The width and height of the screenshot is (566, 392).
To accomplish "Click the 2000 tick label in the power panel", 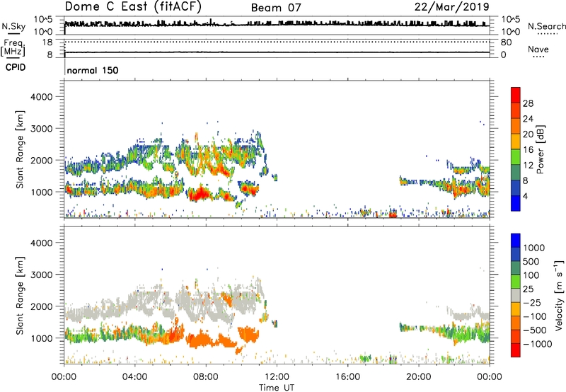I will click(41, 160).
